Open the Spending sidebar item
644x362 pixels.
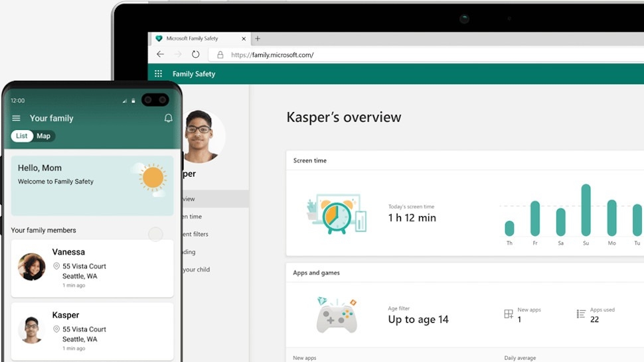click(x=216, y=252)
